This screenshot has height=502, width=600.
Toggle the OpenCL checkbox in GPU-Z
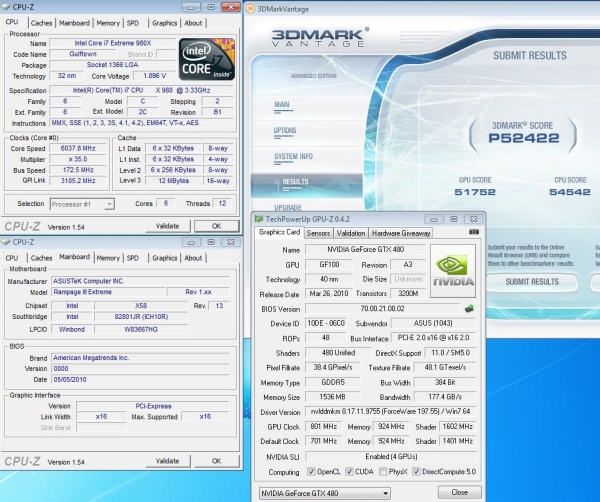tap(311, 471)
